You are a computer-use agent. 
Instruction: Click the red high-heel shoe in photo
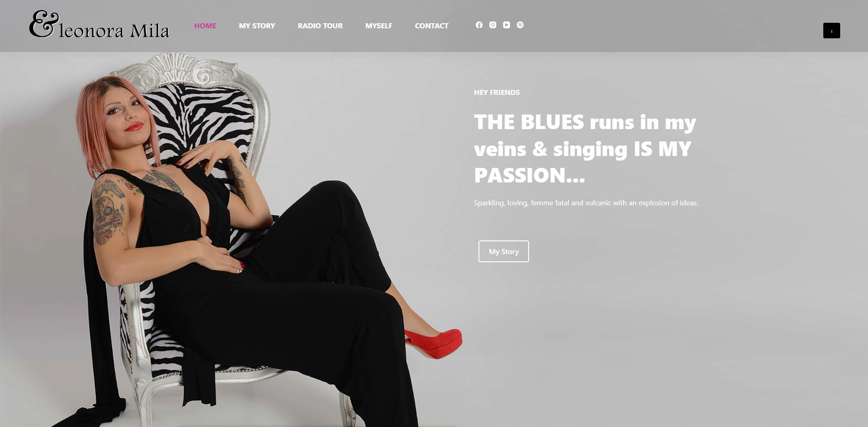[x=434, y=343]
